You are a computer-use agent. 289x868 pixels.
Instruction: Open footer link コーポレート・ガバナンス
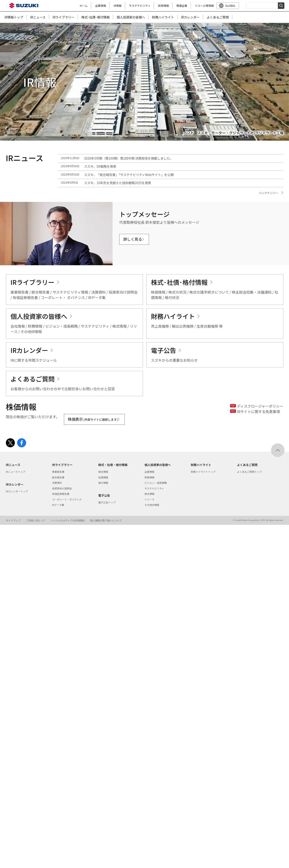67,499
